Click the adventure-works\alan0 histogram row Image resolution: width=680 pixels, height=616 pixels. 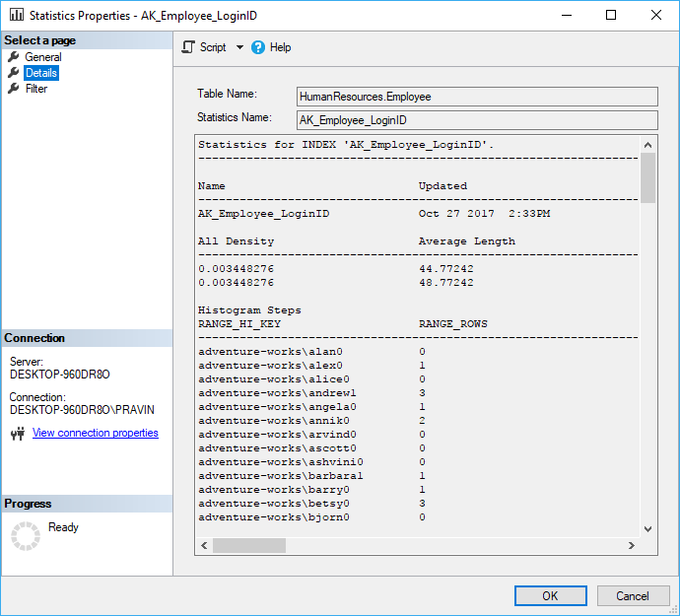pos(311,352)
